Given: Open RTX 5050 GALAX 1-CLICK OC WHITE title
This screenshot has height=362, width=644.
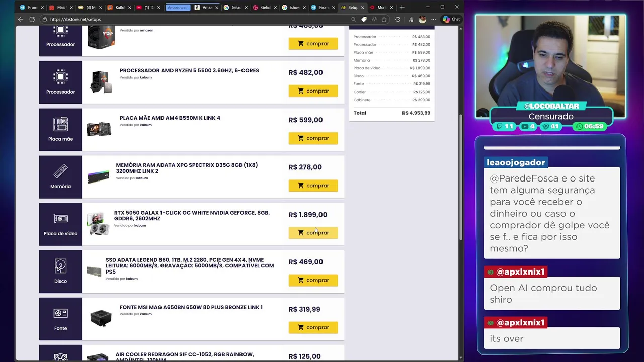Looking at the screenshot, I should (192, 216).
